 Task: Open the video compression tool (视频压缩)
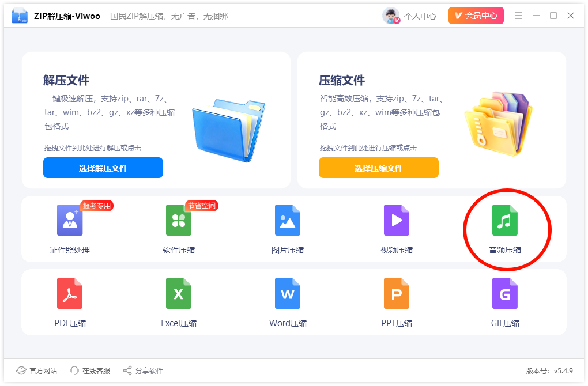pyautogui.click(x=397, y=229)
